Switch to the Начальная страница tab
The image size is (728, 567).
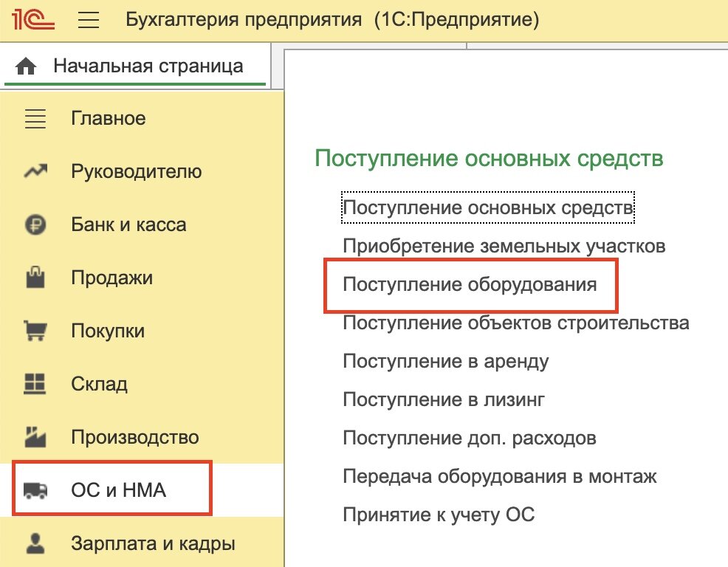pyautogui.click(x=146, y=65)
